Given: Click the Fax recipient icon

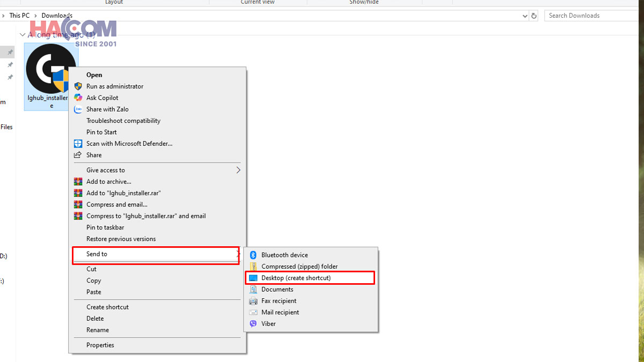Looking at the screenshot, I should click(x=252, y=300).
